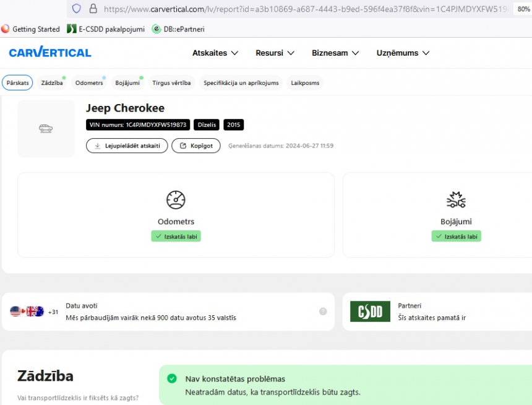This screenshot has height=405, width=532.
Task: Expand the Biznesam menu
Action: pyautogui.click(x=335, y=53)
